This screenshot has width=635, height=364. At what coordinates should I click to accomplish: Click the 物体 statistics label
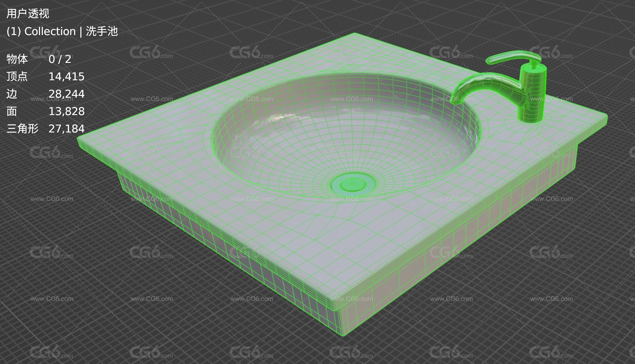(17, 59)
